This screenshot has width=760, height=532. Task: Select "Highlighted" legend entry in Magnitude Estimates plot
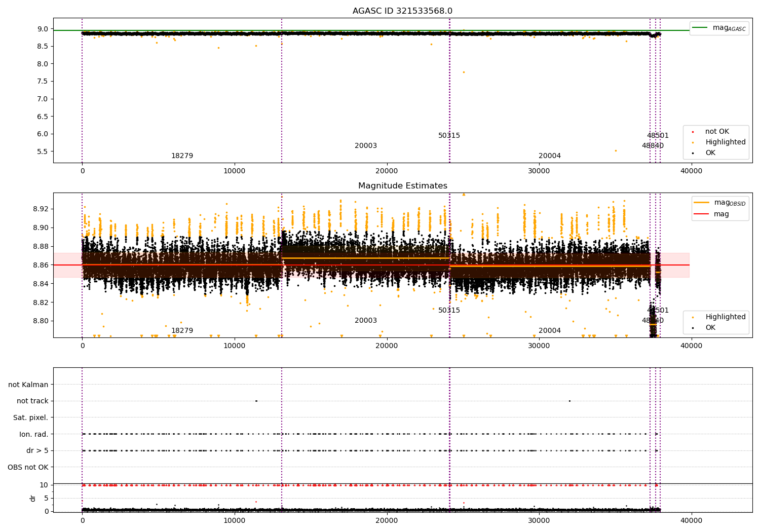click(x=719, y=317)
